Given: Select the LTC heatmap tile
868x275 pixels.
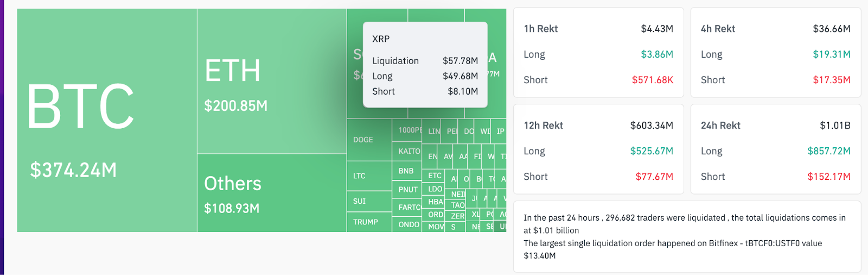Looking at the screenshot, I should click(369, 176).
